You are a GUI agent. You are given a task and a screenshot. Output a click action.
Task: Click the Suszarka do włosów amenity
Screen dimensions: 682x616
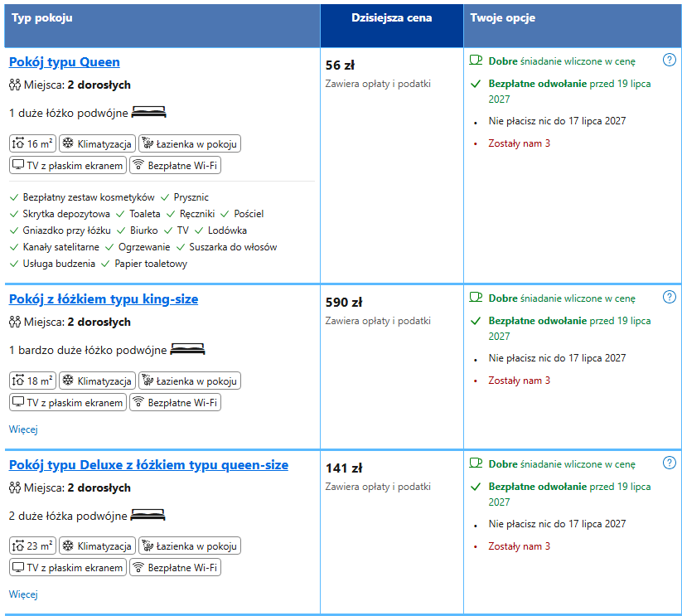[233, 247]
